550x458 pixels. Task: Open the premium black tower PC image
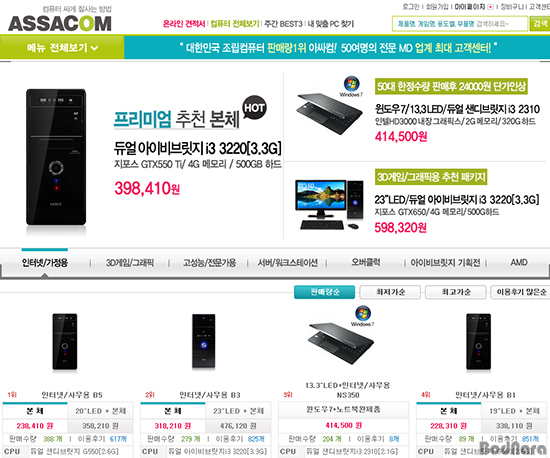56,157
